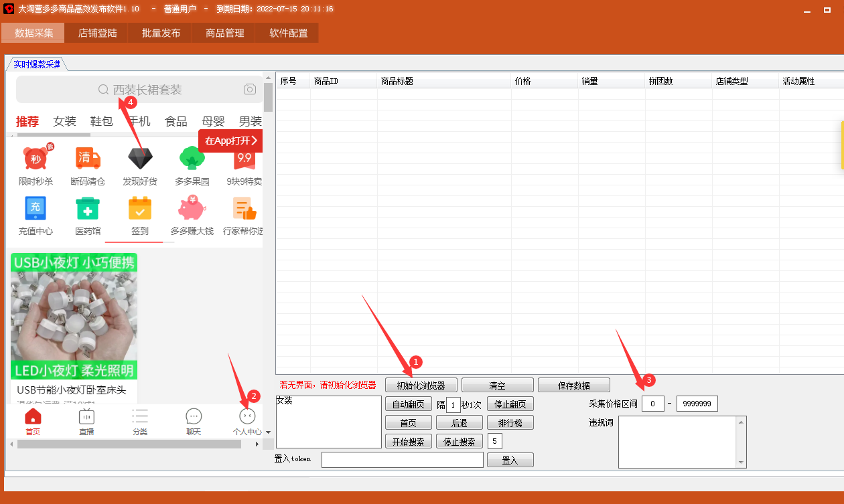Image resolution: width=844 pixels, height=504 pixels.
Task: Click the browser vertical scrollbar down arrow
Action: [269, 432]
